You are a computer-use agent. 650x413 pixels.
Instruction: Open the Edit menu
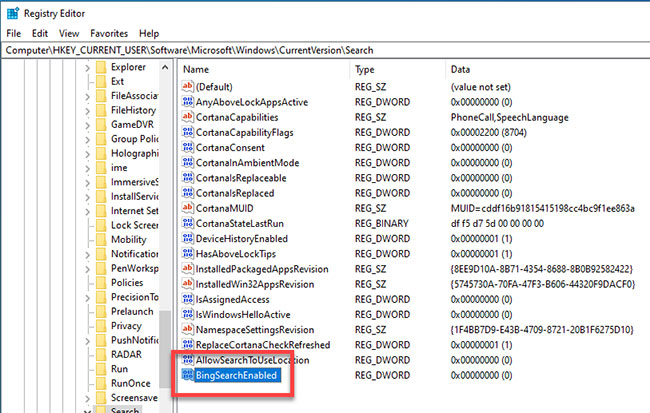(40, 34)
